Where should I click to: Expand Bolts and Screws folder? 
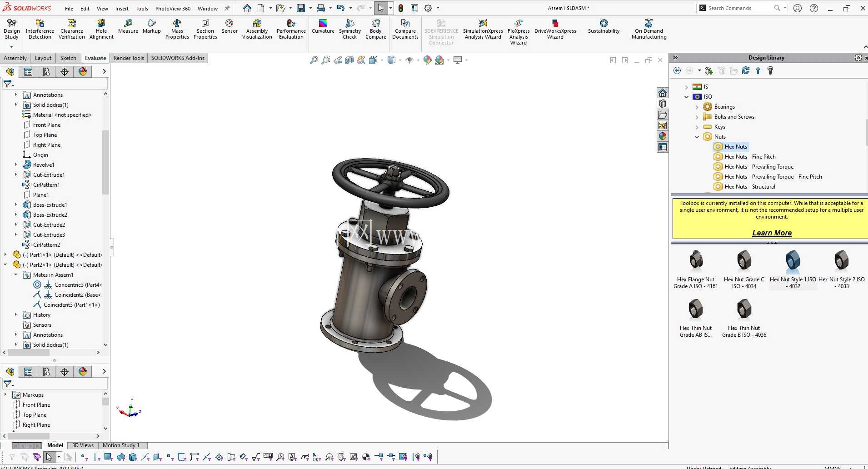[x=697, y=117]
